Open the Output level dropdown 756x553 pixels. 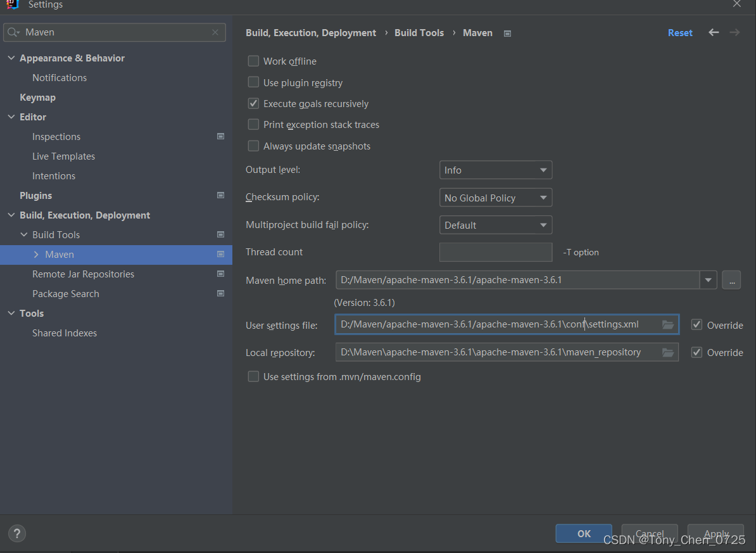pyautogui.click(x=496, y=170)
